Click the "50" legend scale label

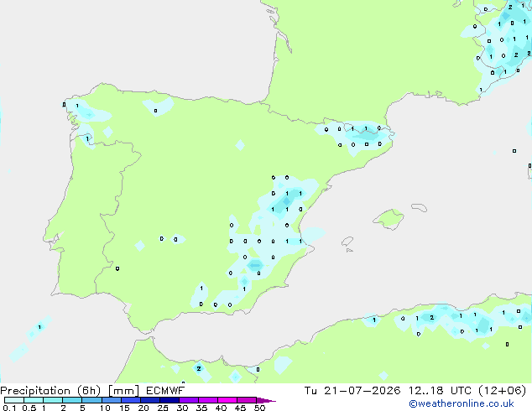(259, 408)
